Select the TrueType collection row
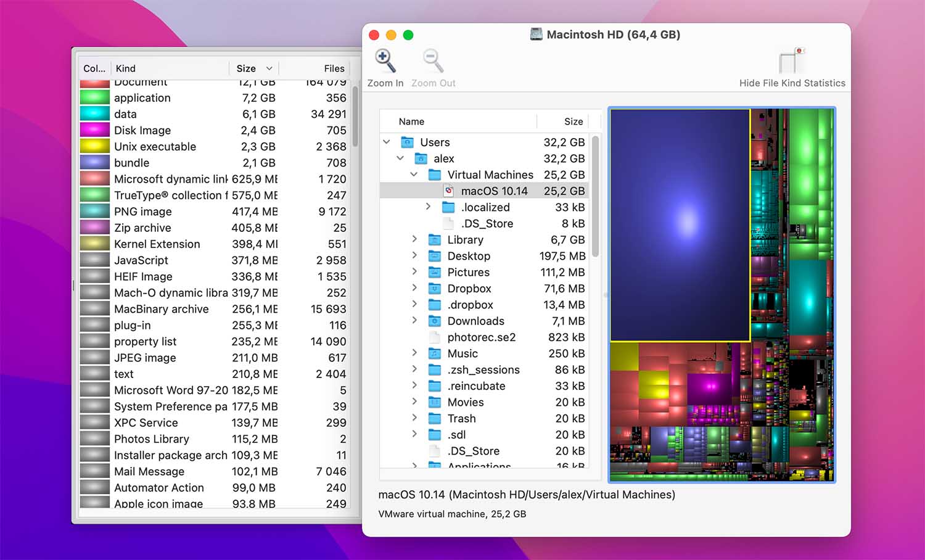925x560 pixels. pyautogui.click(x=214, y=196)
